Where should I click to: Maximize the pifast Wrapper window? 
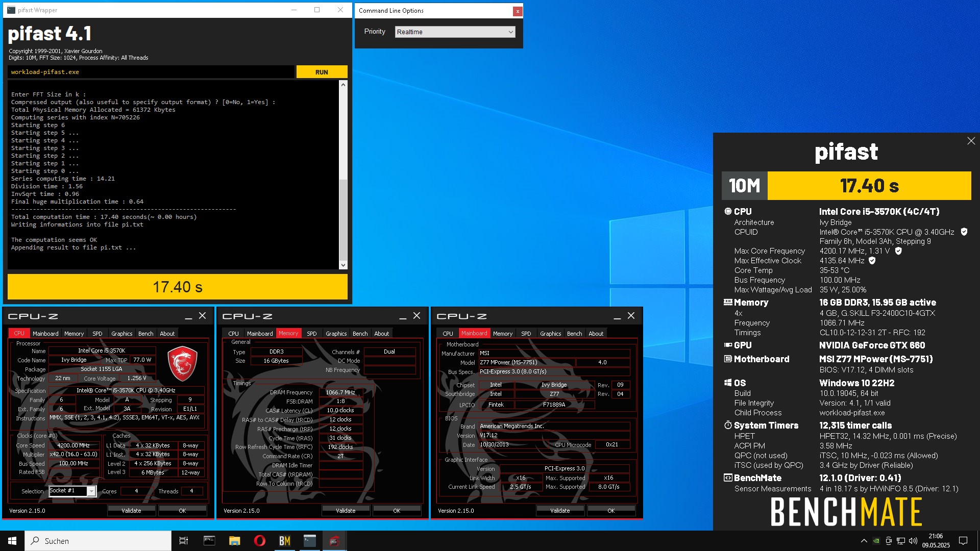[317, 10]
